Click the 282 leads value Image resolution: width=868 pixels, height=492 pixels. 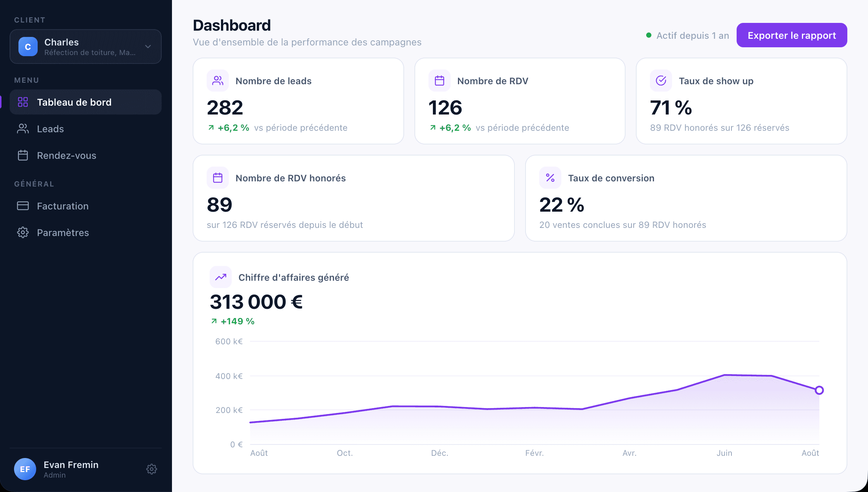(x=225, y=107)
